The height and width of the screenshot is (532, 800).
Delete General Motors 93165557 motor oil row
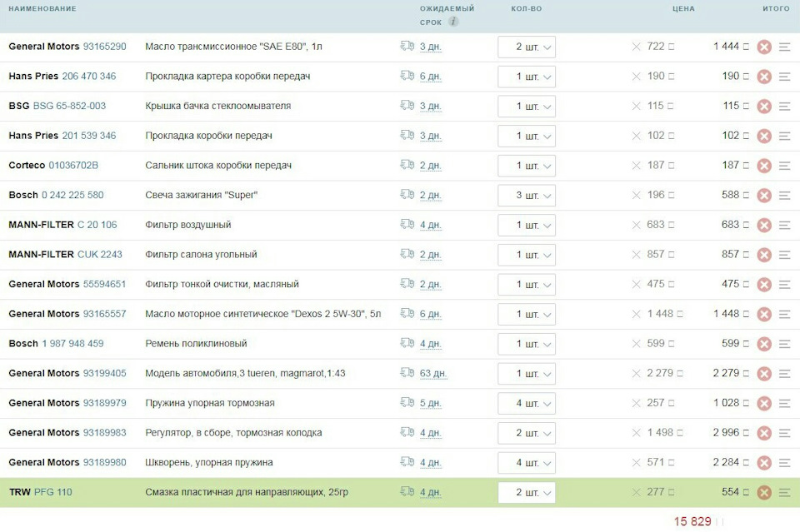(x=764, y=315)
